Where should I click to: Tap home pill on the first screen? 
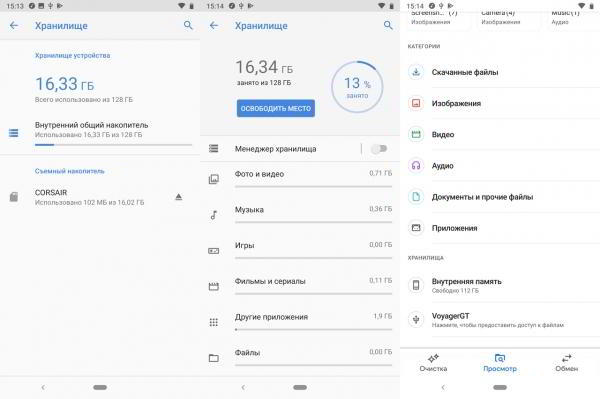click(x=100, y=387)
